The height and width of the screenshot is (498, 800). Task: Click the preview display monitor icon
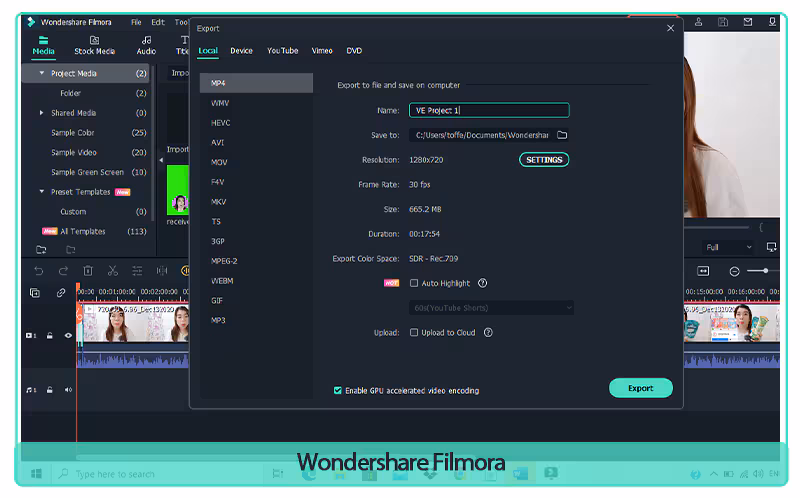coord(771,247)
